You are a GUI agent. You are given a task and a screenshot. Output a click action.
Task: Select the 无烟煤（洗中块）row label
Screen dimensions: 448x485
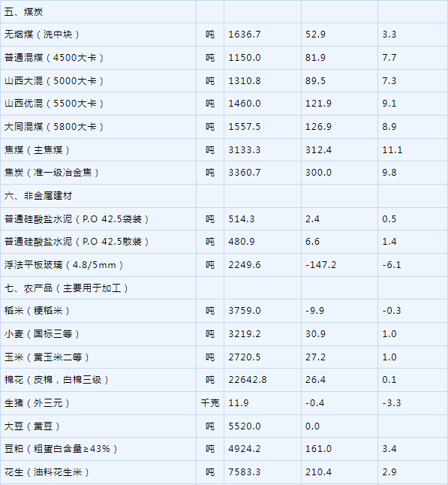42,35
